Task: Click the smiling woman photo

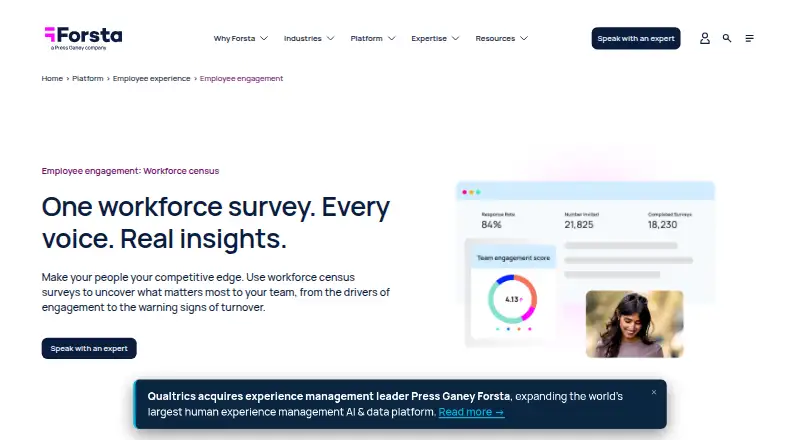Action: click(634, 324)
